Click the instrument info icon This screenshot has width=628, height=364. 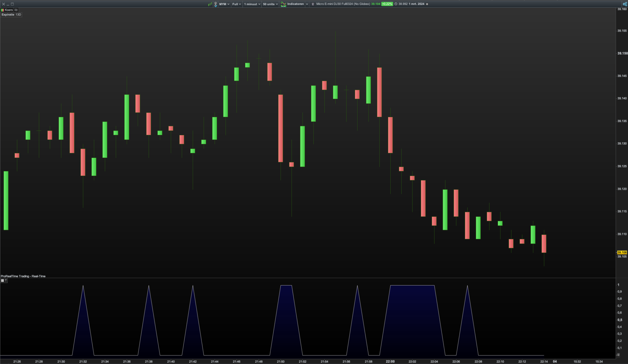coord(313,4)
